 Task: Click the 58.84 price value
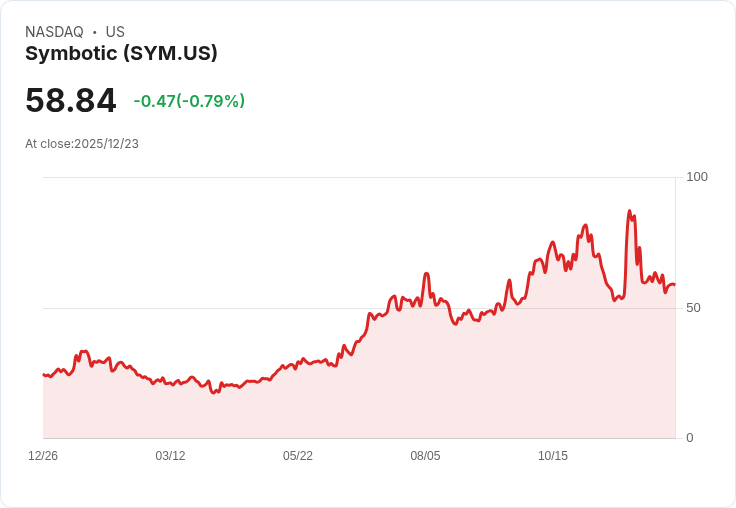pyautogui.click(x=71, y=100)
